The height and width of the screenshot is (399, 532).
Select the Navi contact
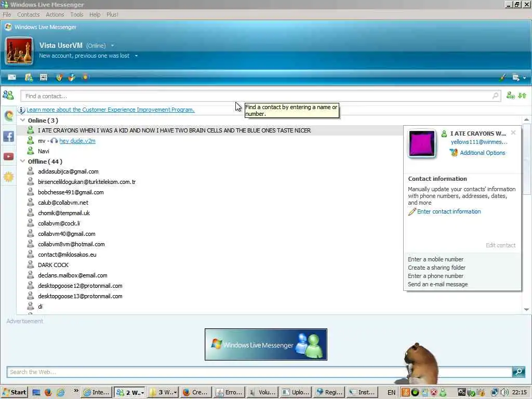click(44, 151)
